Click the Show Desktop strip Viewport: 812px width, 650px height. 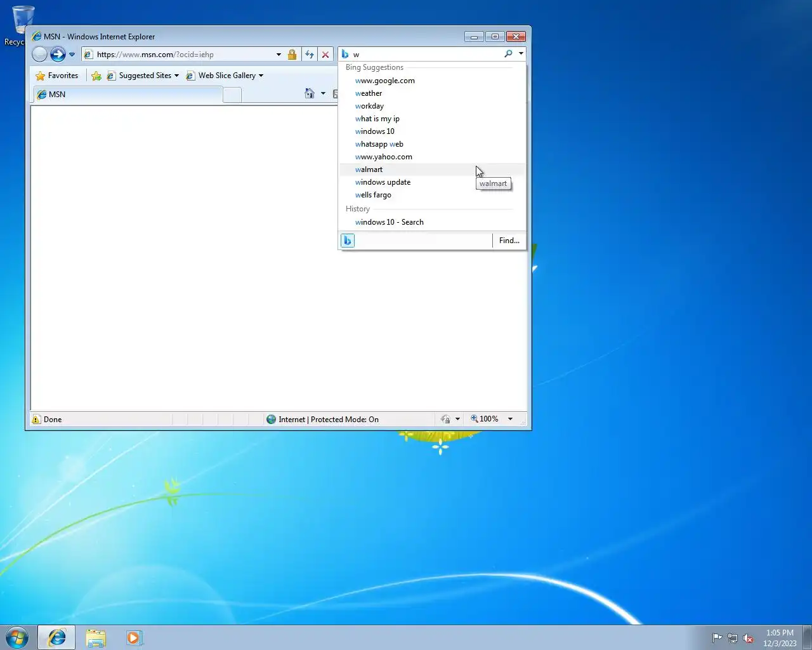click(x=807, y=637)
